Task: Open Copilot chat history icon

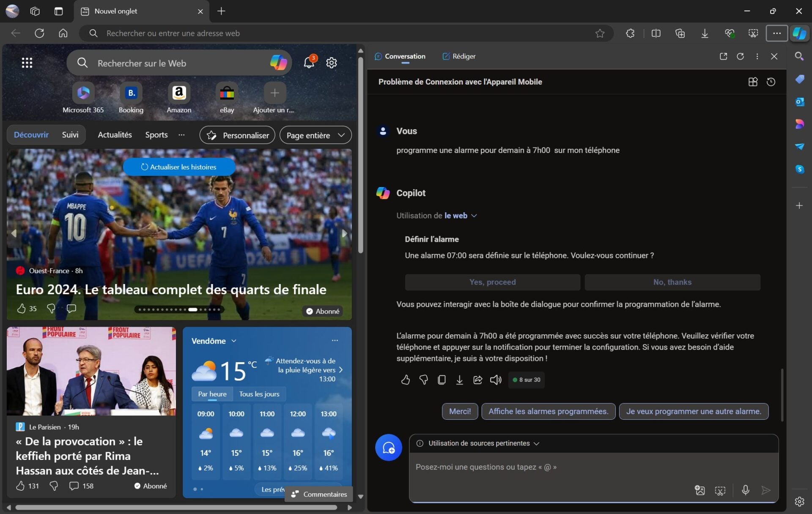Action: click(771, 82)
